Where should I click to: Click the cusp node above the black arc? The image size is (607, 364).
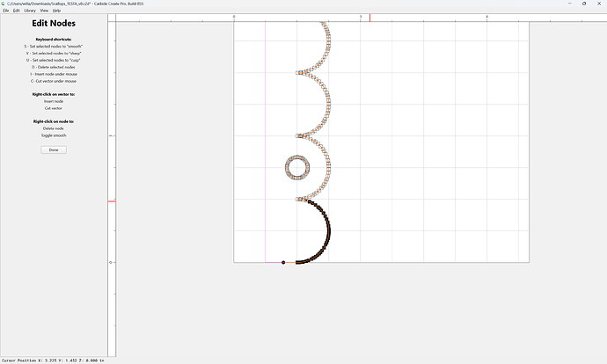[297, 200]
